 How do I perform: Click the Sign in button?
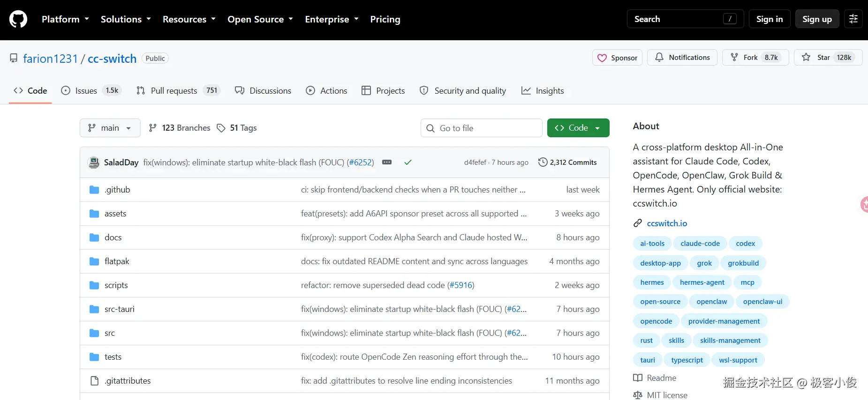770,19
